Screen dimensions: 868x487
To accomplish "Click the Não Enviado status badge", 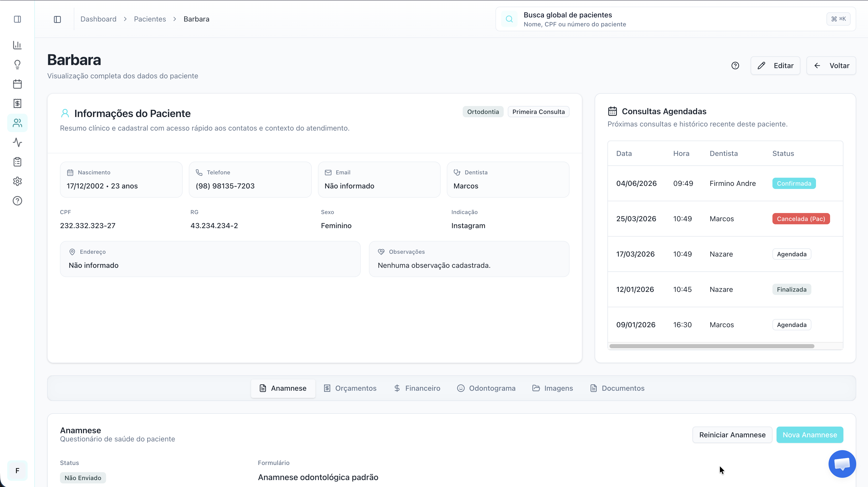I will (83, 478).
